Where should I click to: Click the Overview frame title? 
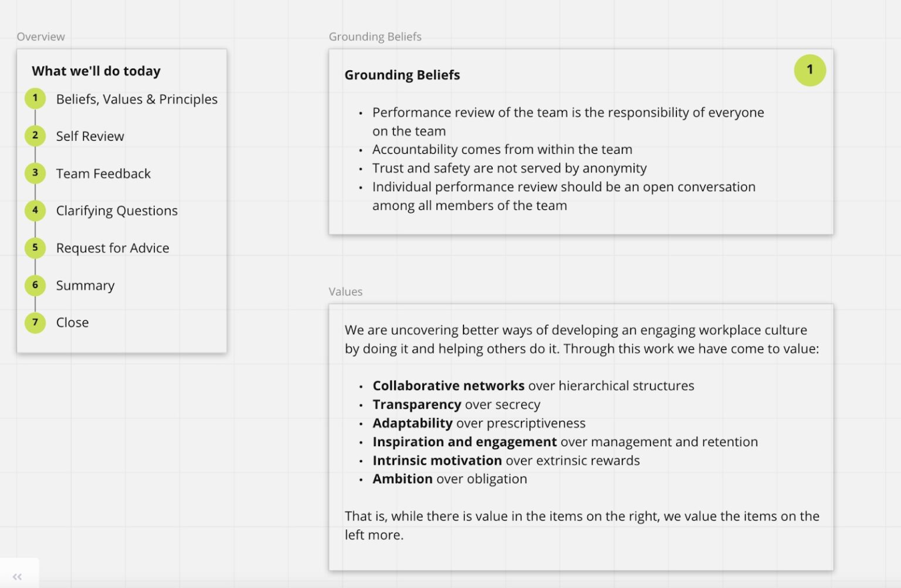(40, 36)
